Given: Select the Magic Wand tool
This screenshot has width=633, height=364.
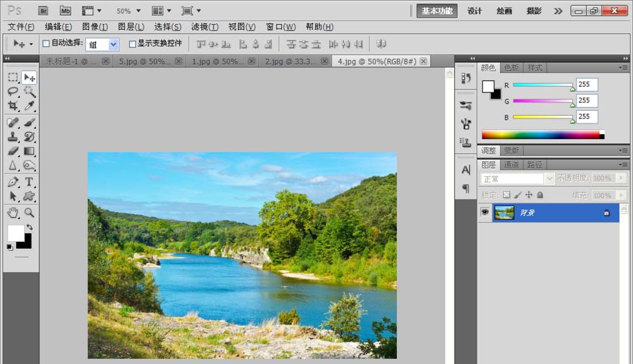Looking at the screenshot, I should coord(29,92).
